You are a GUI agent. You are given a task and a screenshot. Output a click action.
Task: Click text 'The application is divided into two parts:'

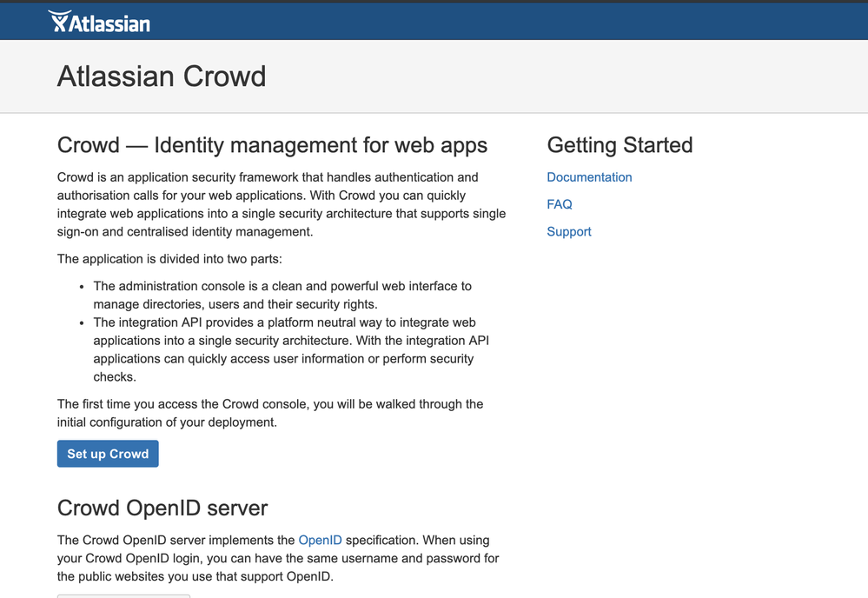(169, 258)
